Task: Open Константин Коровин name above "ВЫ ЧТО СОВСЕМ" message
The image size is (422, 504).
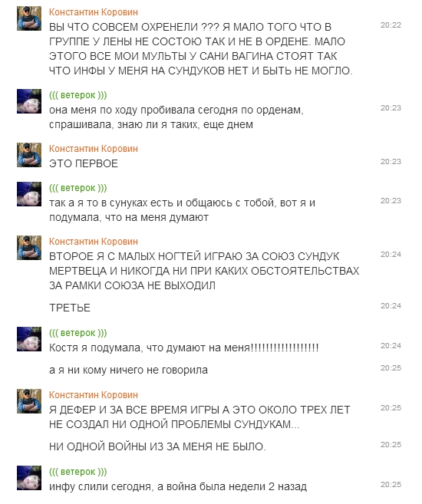Action: click(x=94, y=12)
